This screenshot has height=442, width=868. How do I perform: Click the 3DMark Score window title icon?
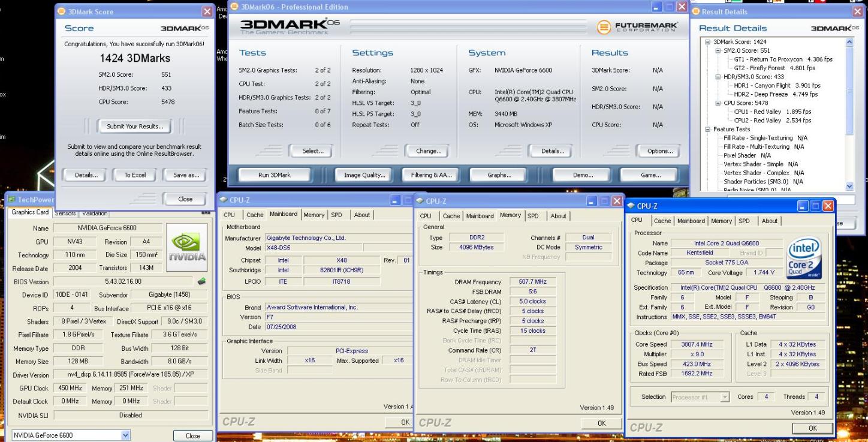pos(62,11)
